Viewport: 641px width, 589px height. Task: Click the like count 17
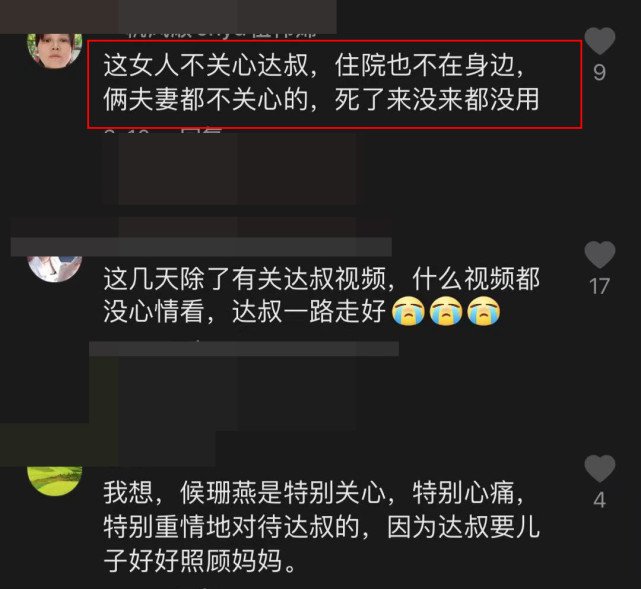coord(599,286)
